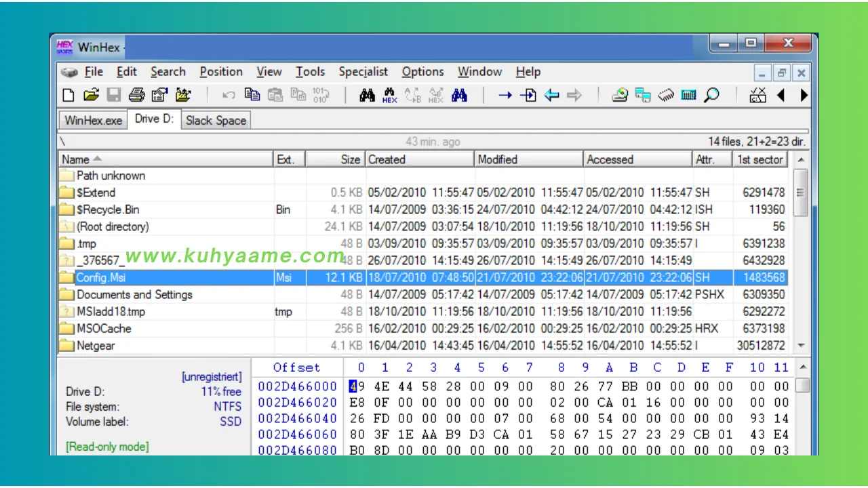868x488 pixels.
Task: Click the Calculator icon
Action: (x=689, y=96)
